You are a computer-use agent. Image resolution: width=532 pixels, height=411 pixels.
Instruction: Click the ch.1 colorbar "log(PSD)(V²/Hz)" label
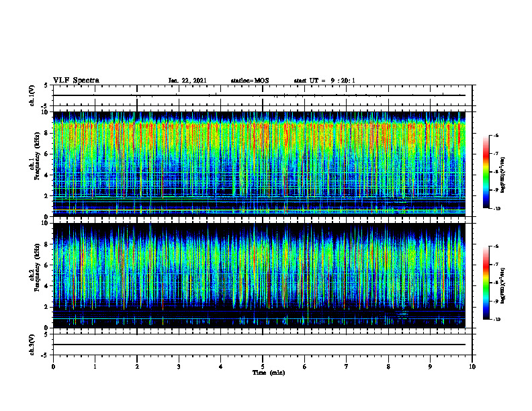point(503,175)
